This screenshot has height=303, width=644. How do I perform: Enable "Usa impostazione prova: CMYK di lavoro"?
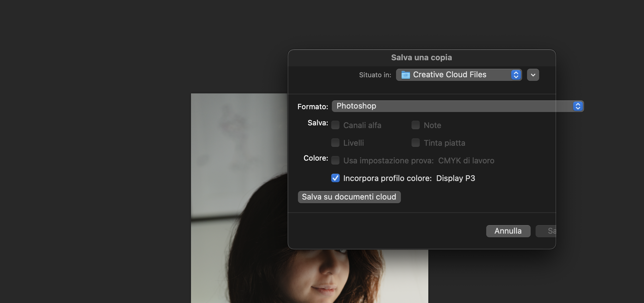335,160
